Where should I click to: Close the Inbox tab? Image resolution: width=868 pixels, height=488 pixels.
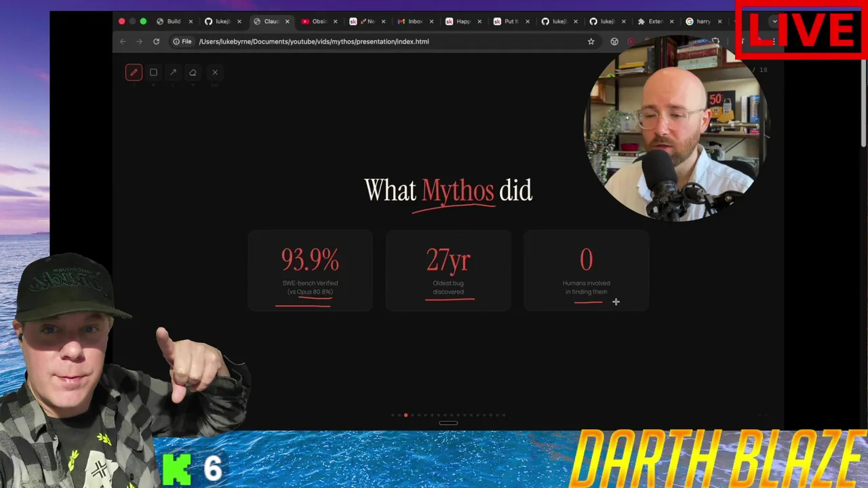(431, 22)
